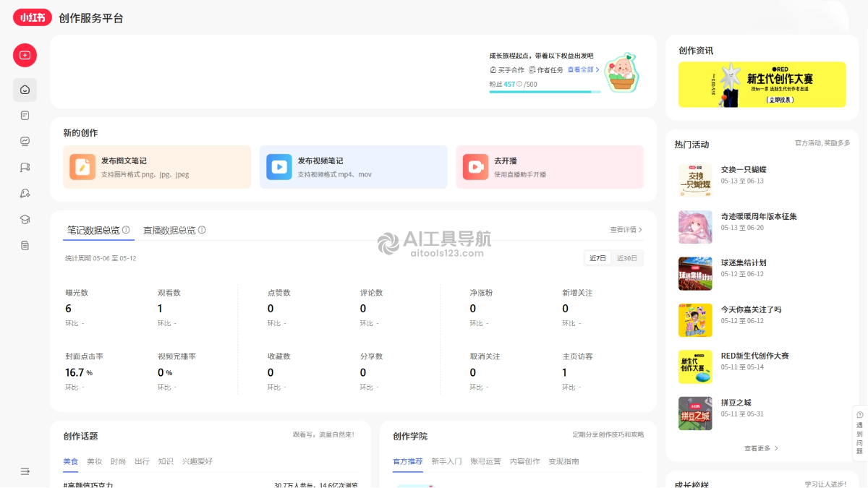The image size is (868, 488).
Task: Click the fans progress bar
Action: [545, 92]
